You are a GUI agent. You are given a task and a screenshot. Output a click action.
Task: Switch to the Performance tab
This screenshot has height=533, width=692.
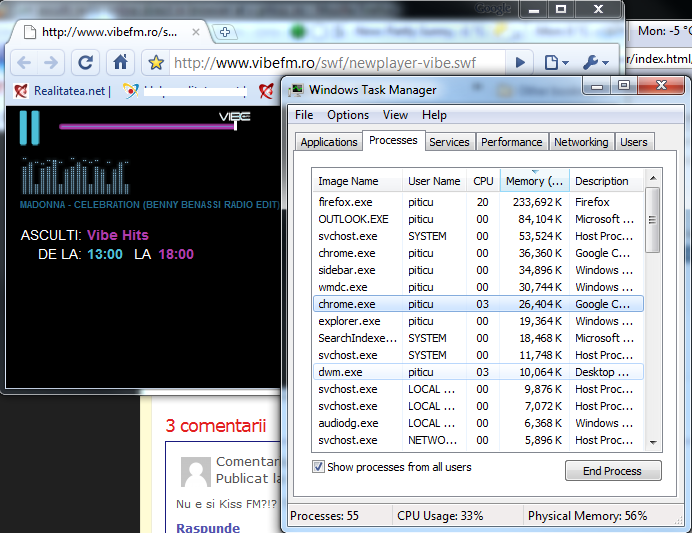[x=511, y=142]
